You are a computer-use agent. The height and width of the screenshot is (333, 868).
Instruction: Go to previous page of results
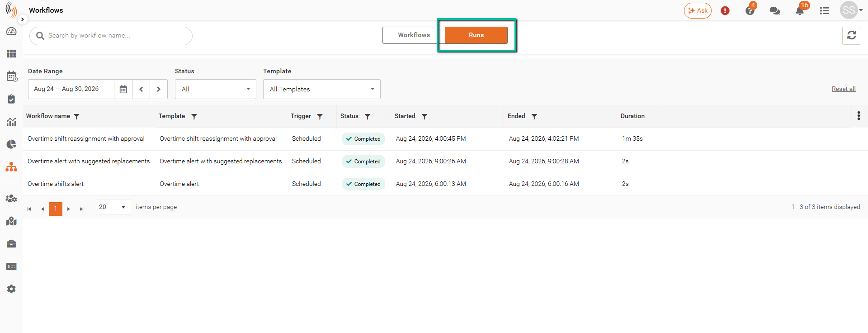pos(42,209)
